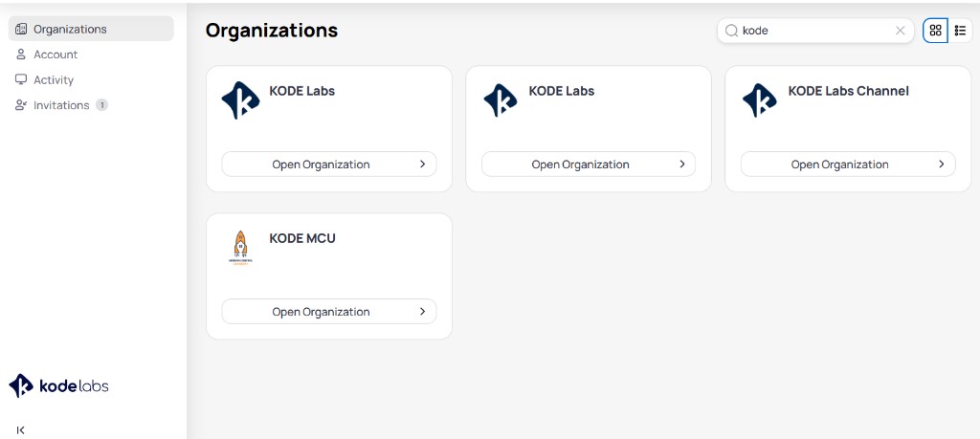The image size is (980, 439).
Task: Click the Organizations page heading
Action: point(272,30)
